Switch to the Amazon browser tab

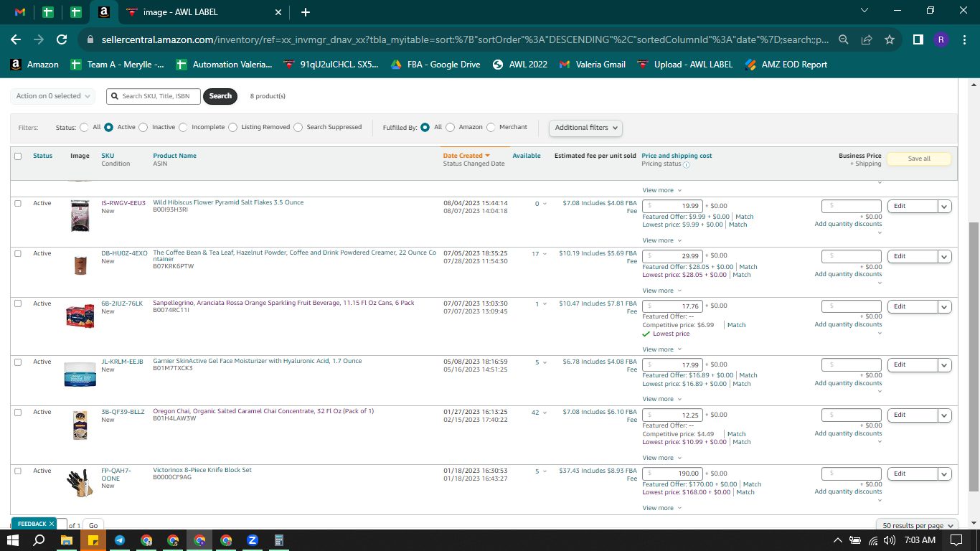pos(104,12)
